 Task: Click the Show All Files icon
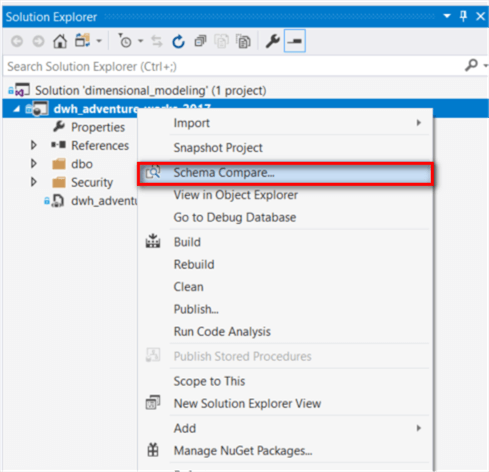(243, 42)
